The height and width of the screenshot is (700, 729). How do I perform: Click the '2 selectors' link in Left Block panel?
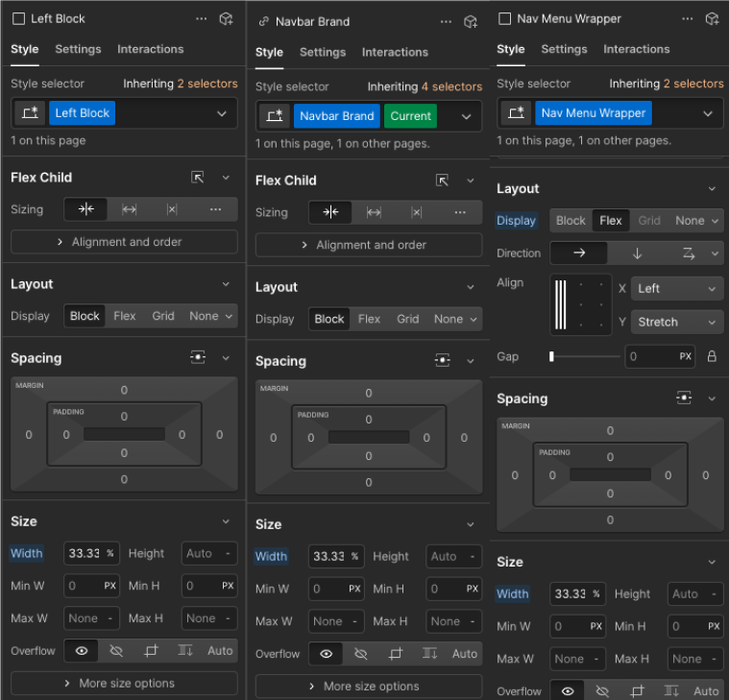point(207,84)
